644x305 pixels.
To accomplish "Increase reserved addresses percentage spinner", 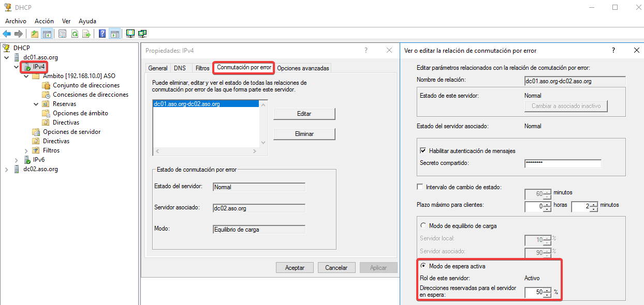I will [x=547, y=290].
